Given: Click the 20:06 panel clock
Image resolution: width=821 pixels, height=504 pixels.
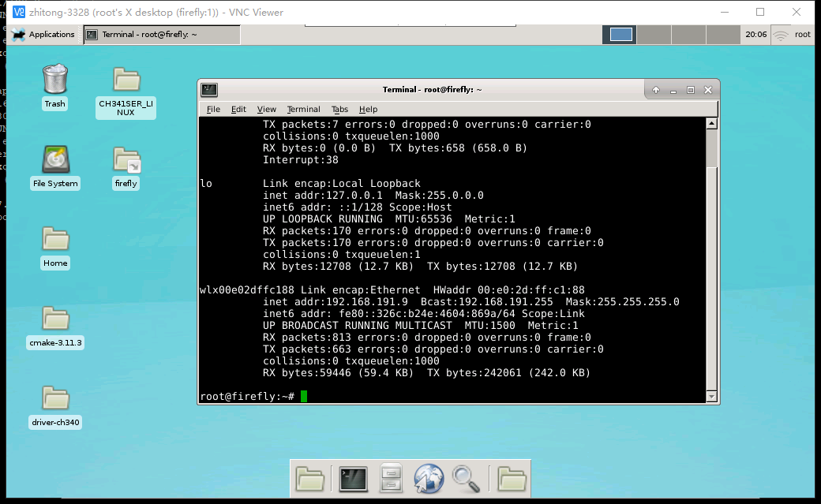Looking at the screenshot, I should point(755,35).
